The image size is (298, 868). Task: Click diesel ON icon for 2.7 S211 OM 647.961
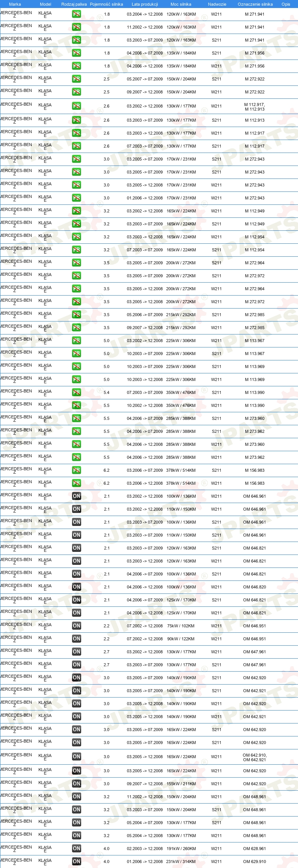coord(77,665)
